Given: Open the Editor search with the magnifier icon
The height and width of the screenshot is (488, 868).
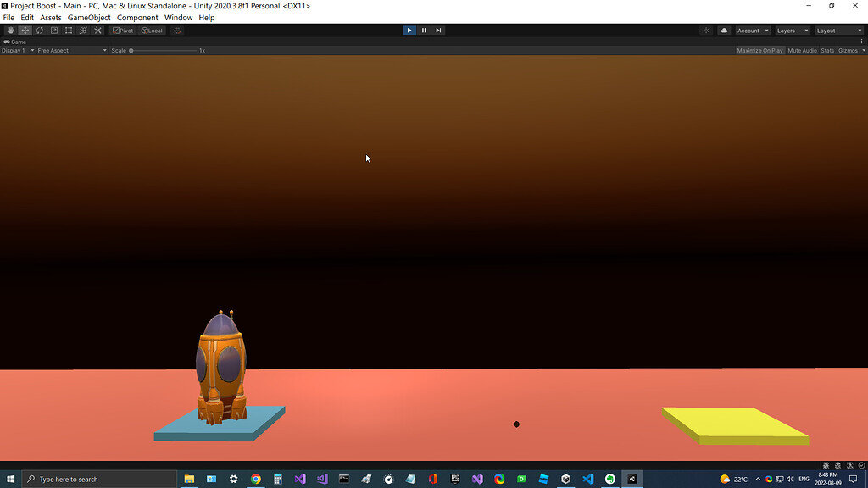Looking at the screenshot, I should click(706, 30).
